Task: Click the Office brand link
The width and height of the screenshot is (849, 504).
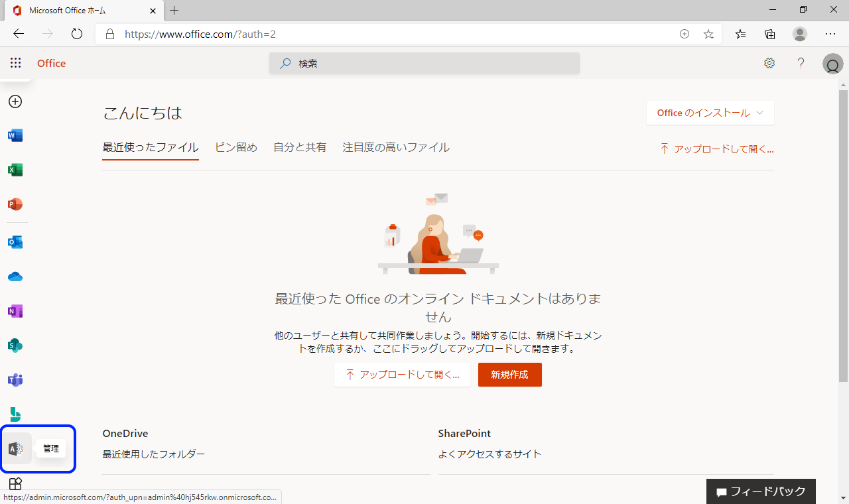Action: pos(52,64)
